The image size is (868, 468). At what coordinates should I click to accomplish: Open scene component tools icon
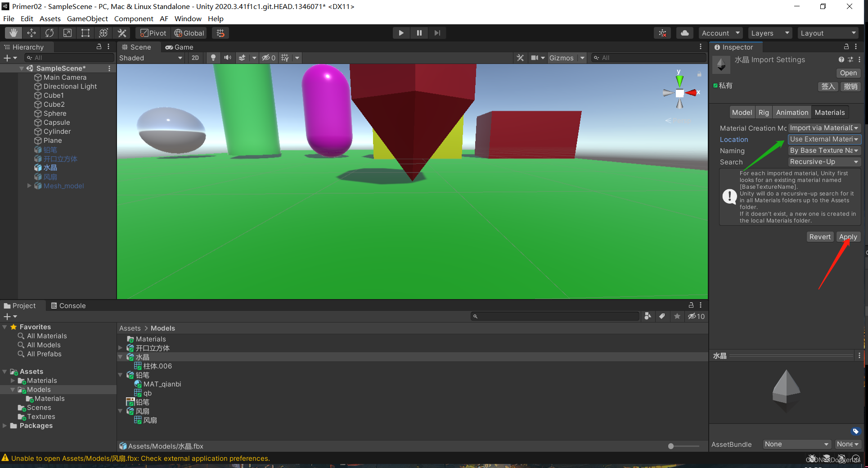tap(520, 58)
